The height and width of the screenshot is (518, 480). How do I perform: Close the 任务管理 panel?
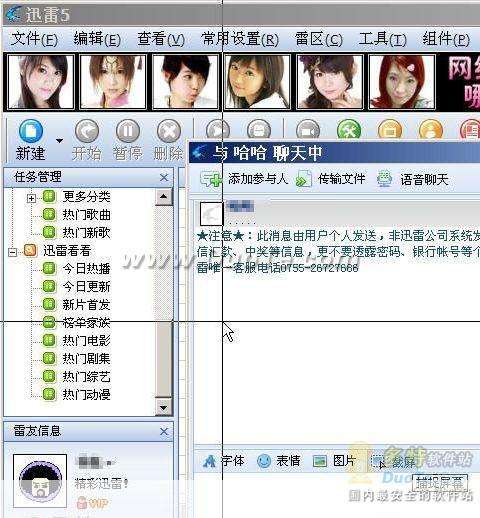pos(164,177)
